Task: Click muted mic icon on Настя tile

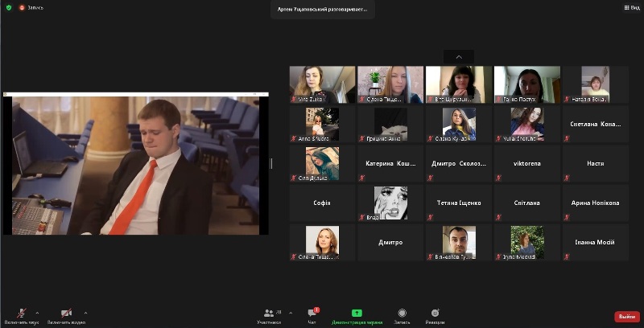Action: pyautogui.click(x=567, y=178)
